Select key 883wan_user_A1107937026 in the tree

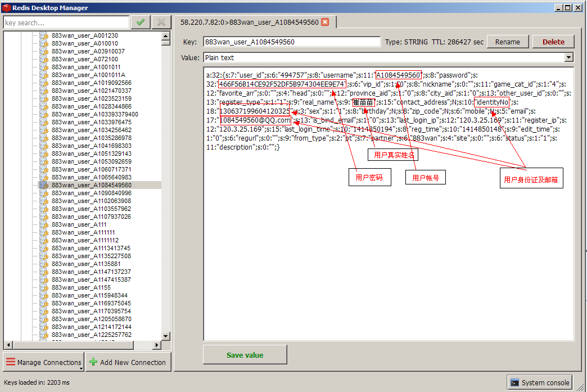[91, 217]
